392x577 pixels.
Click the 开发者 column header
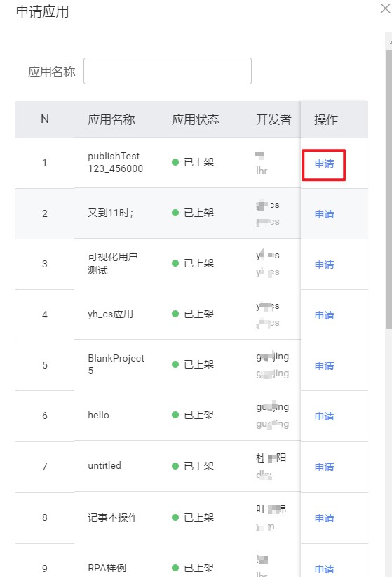[273, 119]
